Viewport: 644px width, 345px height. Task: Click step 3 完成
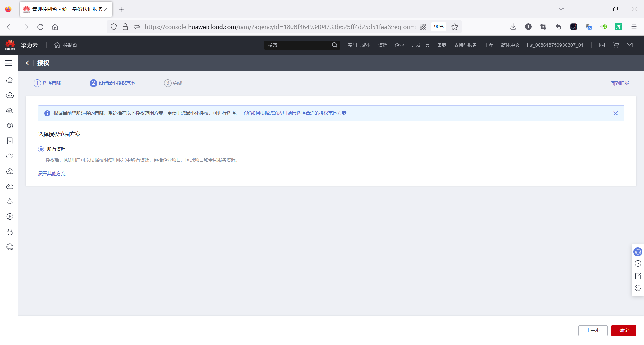tap(173, 83)
